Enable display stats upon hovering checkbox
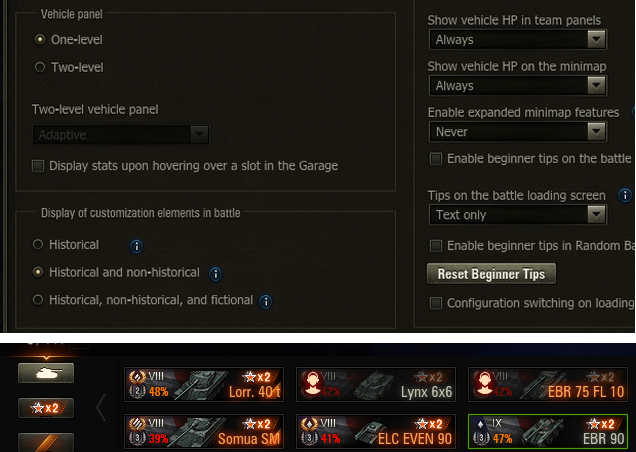This screenshot has width=636, height=452. [x=38, y=166]
